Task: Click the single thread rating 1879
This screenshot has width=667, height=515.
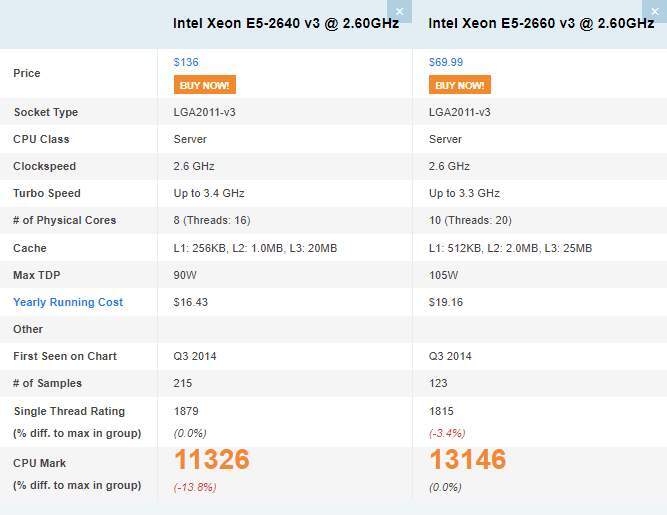Action: 186,411
